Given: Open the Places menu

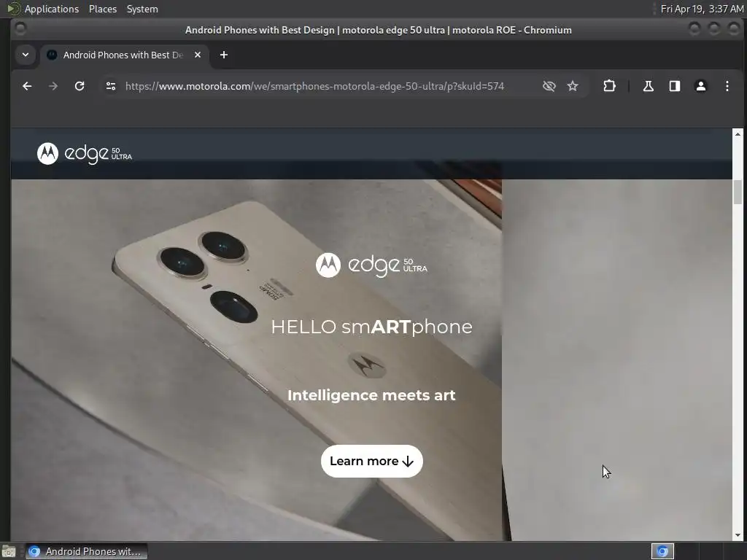Looking at the screenshot, I should 103,9.
